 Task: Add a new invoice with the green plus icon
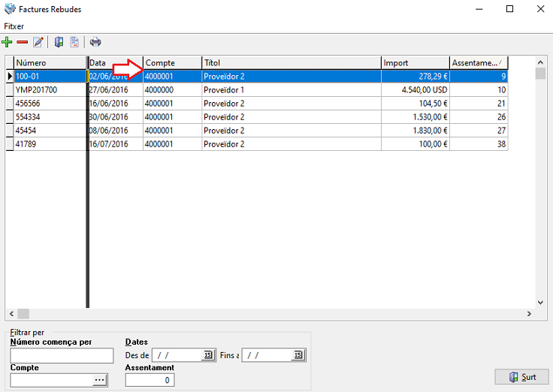7,42
